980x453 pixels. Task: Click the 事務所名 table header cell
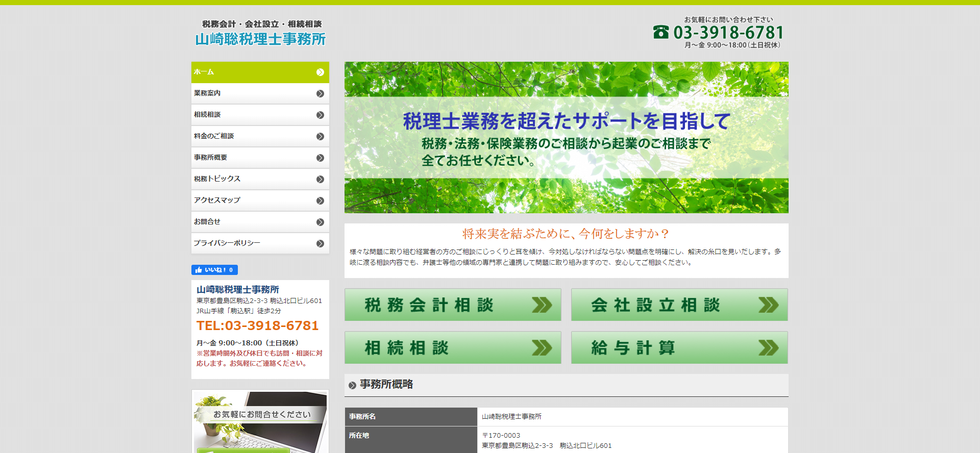pyautogui.click(x=411, y=416)
